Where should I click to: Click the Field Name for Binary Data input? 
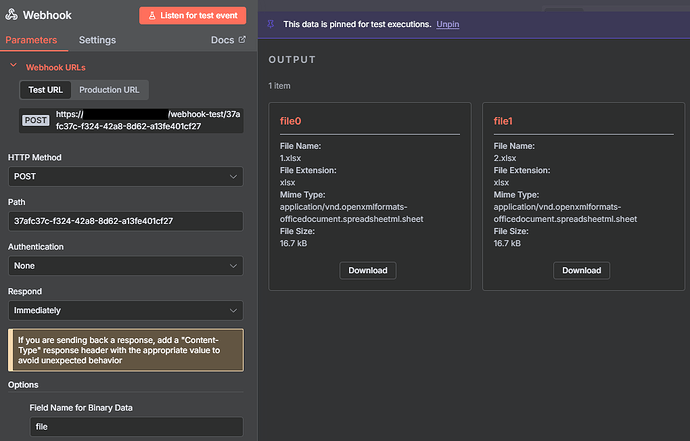pyautogui.click(x=135, y=426)
